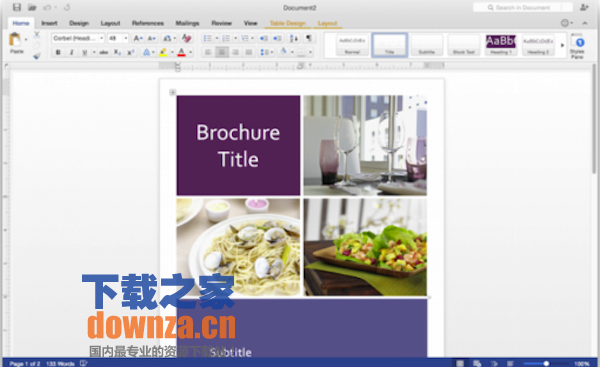Expand the Paste options arrow
The height and width of the screenshot is (367, 600).
click(26, 39)
